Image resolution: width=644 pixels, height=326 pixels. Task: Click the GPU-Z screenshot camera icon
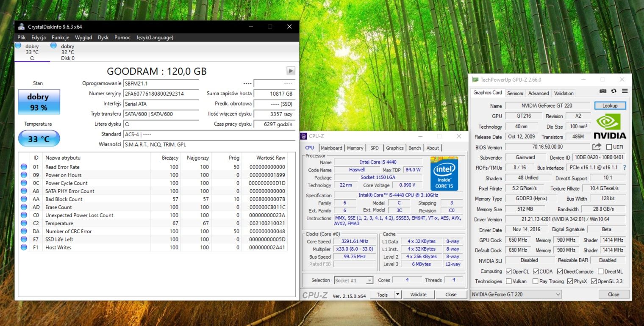pyautogui.click(x=603, y=91)
